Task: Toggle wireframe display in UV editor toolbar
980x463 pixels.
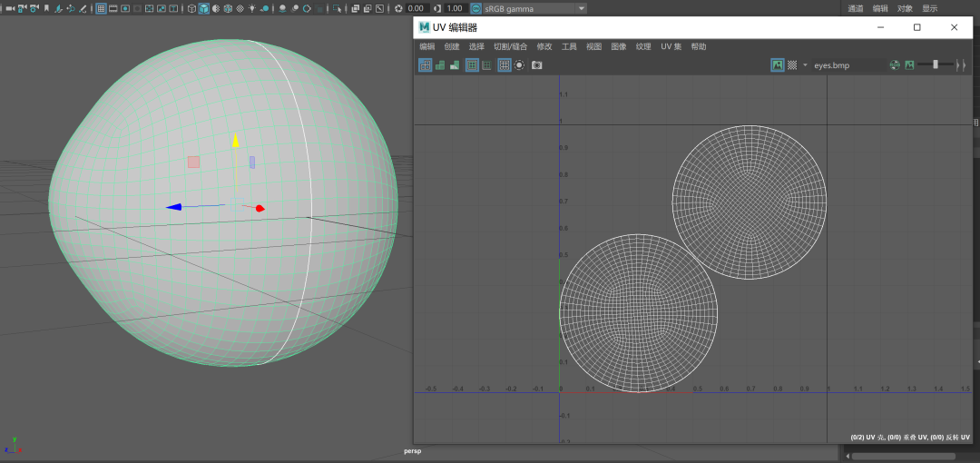Action: point(426,65)
